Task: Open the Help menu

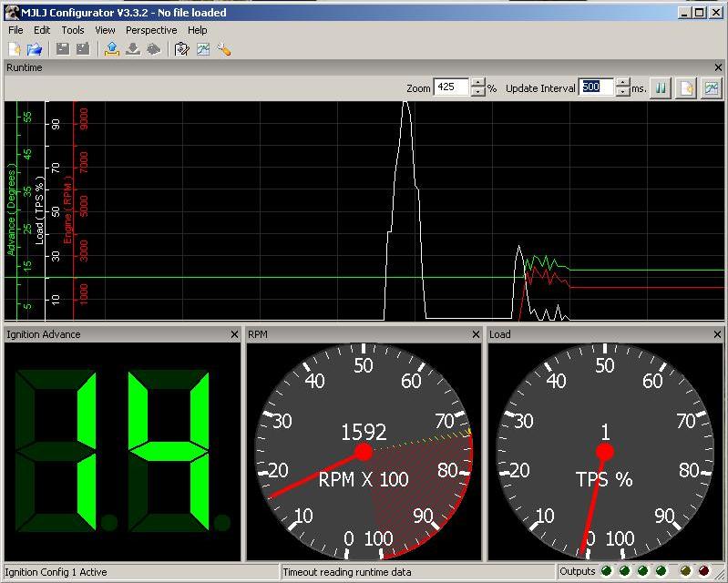Action: 198,30
